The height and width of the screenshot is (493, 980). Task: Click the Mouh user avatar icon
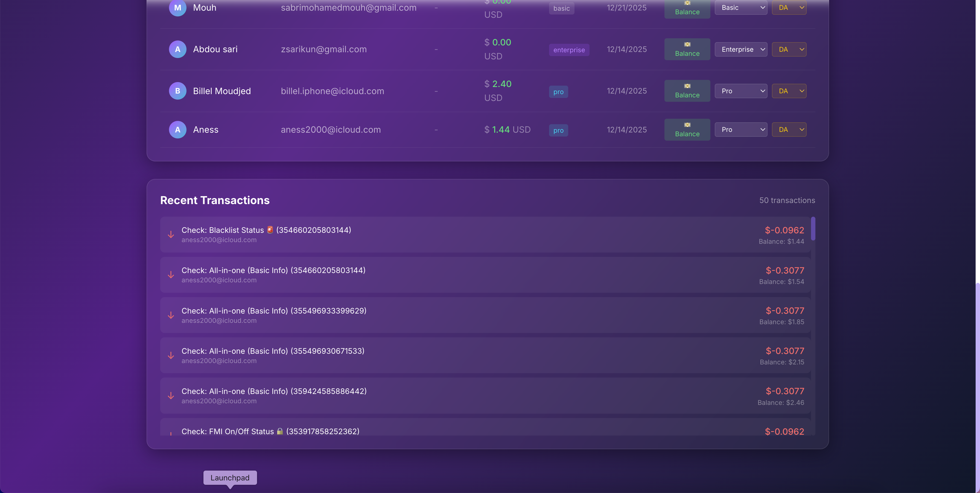tap(177, 8)
